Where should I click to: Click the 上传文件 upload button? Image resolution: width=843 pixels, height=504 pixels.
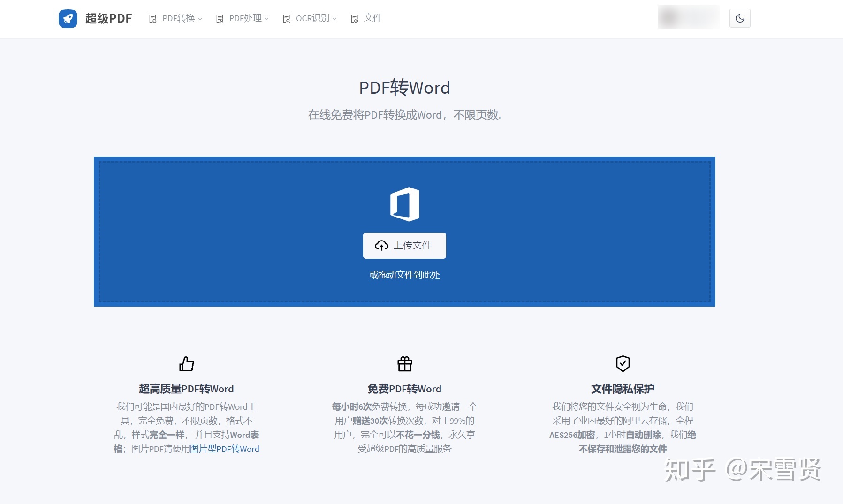[x=404, y=246]
